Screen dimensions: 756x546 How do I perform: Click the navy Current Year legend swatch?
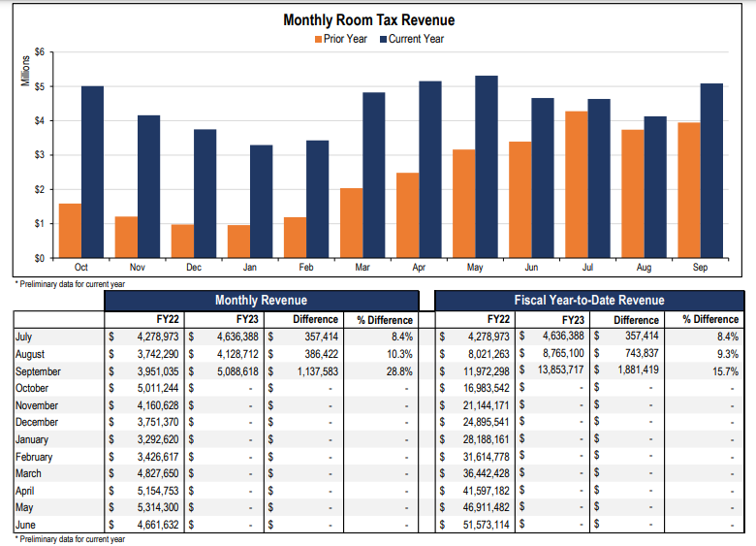pyautogui.click(x=384, y=39)
